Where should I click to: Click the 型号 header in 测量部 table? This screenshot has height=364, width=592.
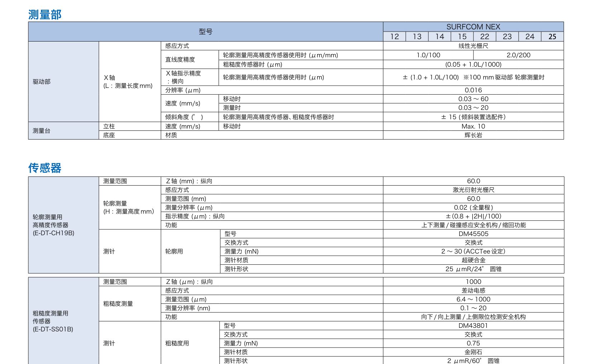point(206,32)
